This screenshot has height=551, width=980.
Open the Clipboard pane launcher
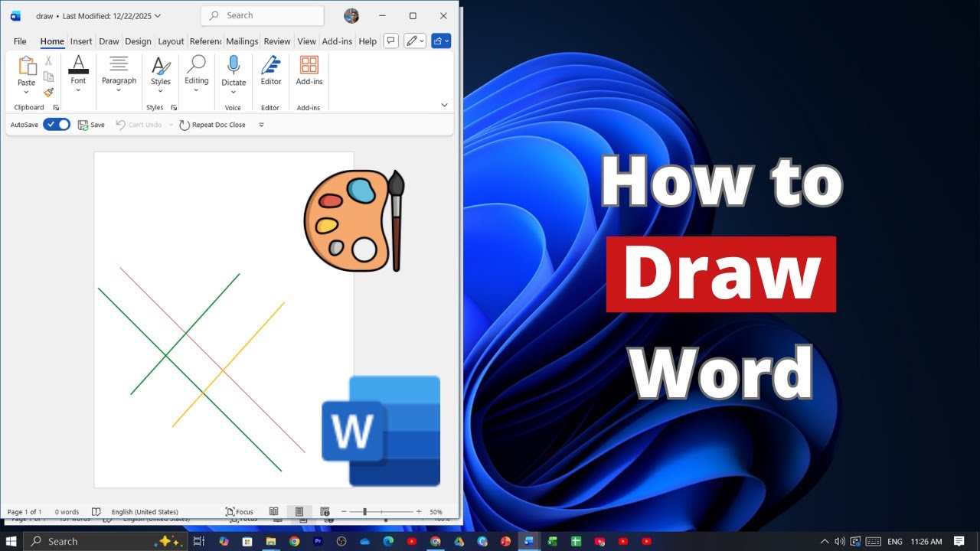pos(56,108)
